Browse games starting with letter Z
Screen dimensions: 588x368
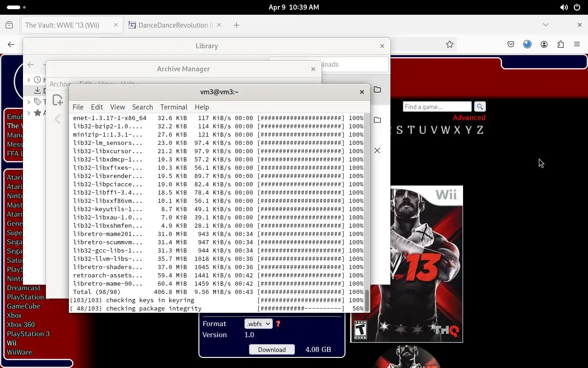point(480,130)
